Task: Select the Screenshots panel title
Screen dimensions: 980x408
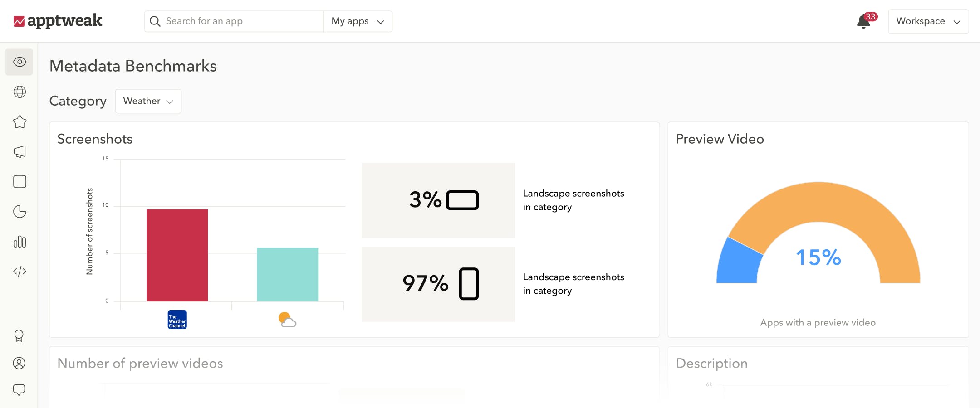Action: 95,139
